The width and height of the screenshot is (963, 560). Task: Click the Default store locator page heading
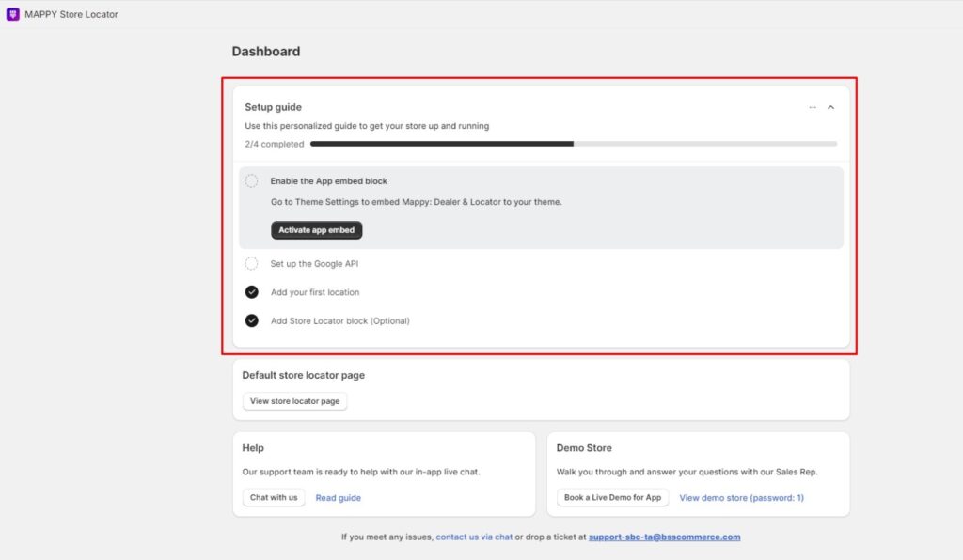tap(304, 375)
